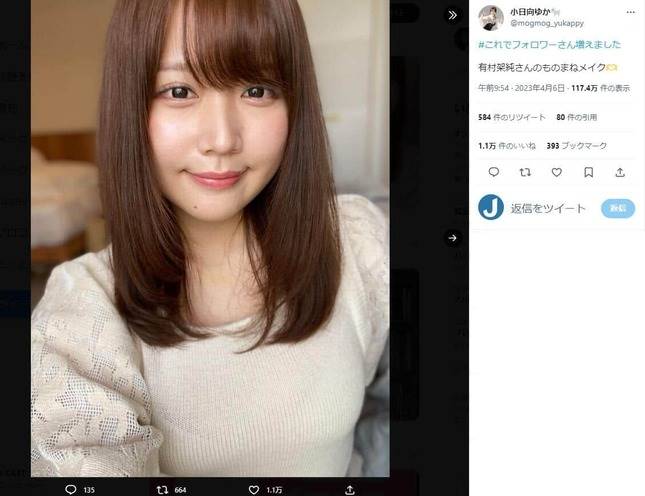Click the blue 返信 submit button
Screen dimensions: 645x496
point(618,208)
